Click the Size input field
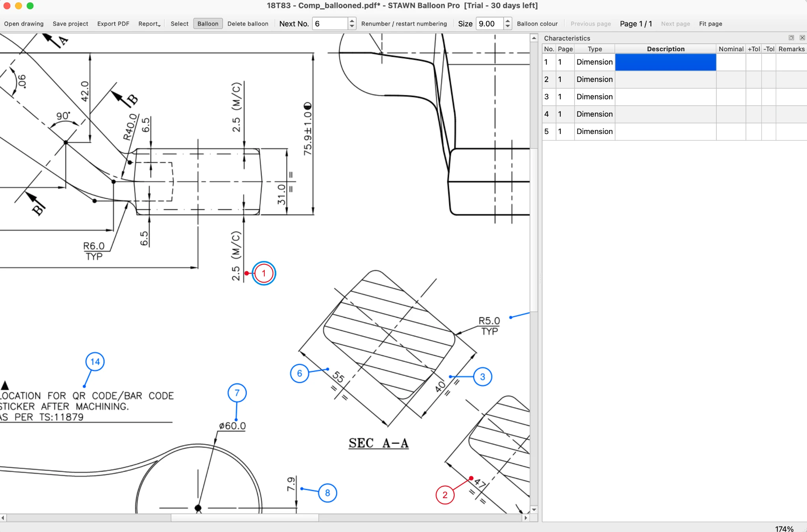The width and height of the screenshot is (807, 532). click(x=490, y=24)
